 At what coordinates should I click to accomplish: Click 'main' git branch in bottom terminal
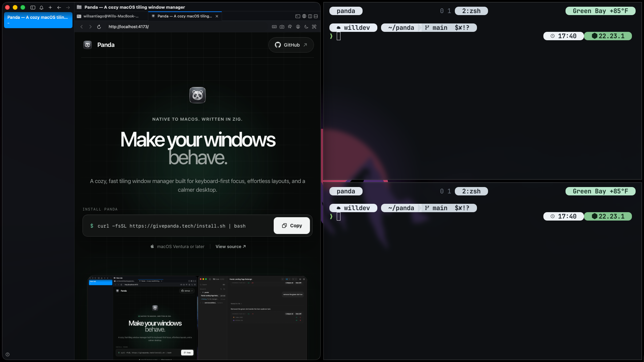440,208
